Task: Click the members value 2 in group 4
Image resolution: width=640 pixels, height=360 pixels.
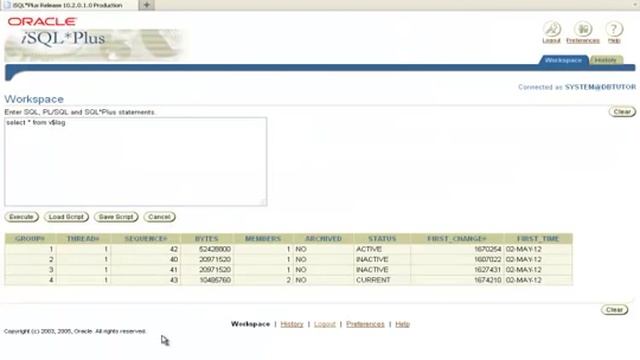Action: (x=288, y=280)
